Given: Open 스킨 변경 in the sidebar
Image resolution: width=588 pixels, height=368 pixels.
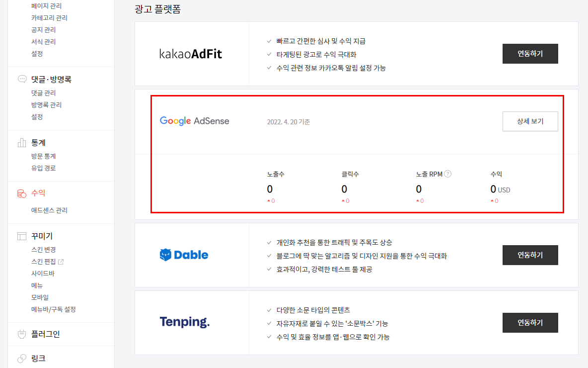Looking at the screenshot, I should 44,249.
